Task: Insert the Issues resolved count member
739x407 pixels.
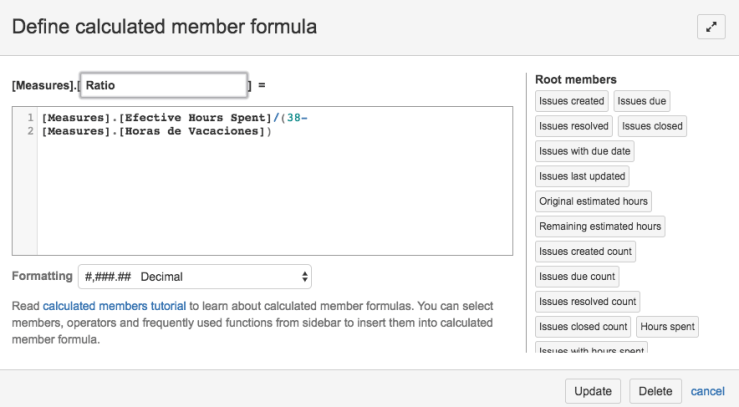Action: pos(587,301)
